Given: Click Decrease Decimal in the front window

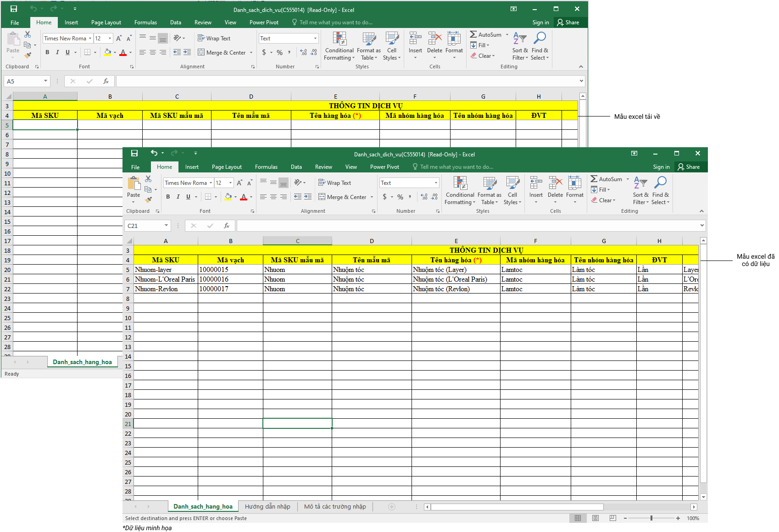Looking at the screenshot, I should pos(434,197).
